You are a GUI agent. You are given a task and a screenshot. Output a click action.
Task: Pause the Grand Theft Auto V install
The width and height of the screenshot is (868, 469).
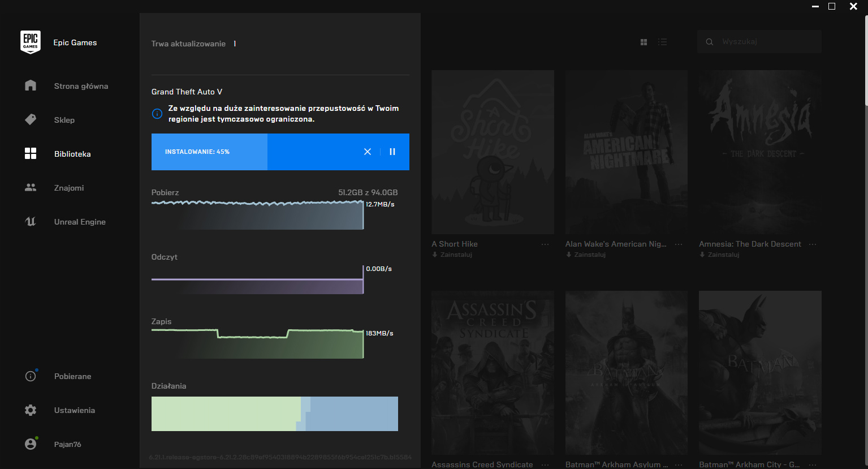[x=392, y=152]
